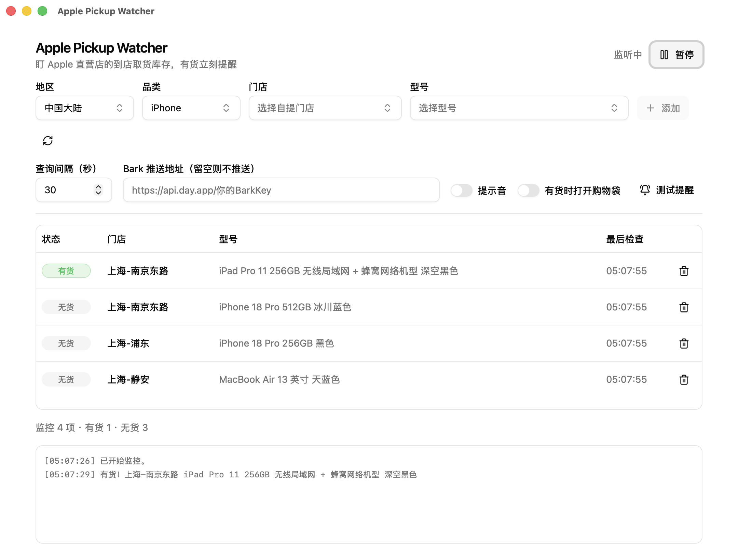
Task: Toggle the 有货时打开购物袋 switch
Action: [528, 190]
